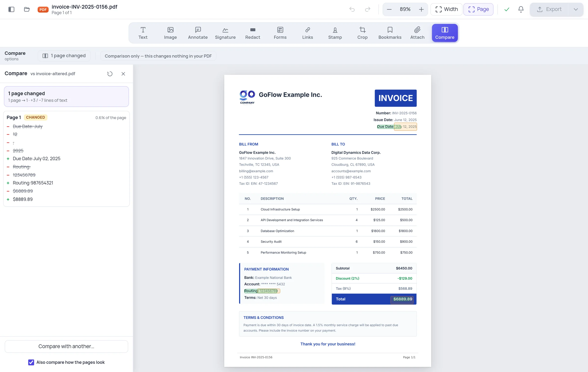Open notifications bell
Image resolution: width=588 pixels, height=372 pixels.
tap(521, 9)
